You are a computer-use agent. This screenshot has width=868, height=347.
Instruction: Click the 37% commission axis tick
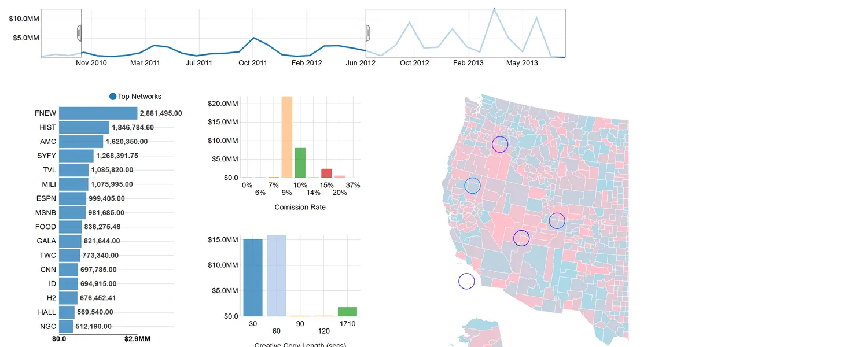(x=353, y=185)
